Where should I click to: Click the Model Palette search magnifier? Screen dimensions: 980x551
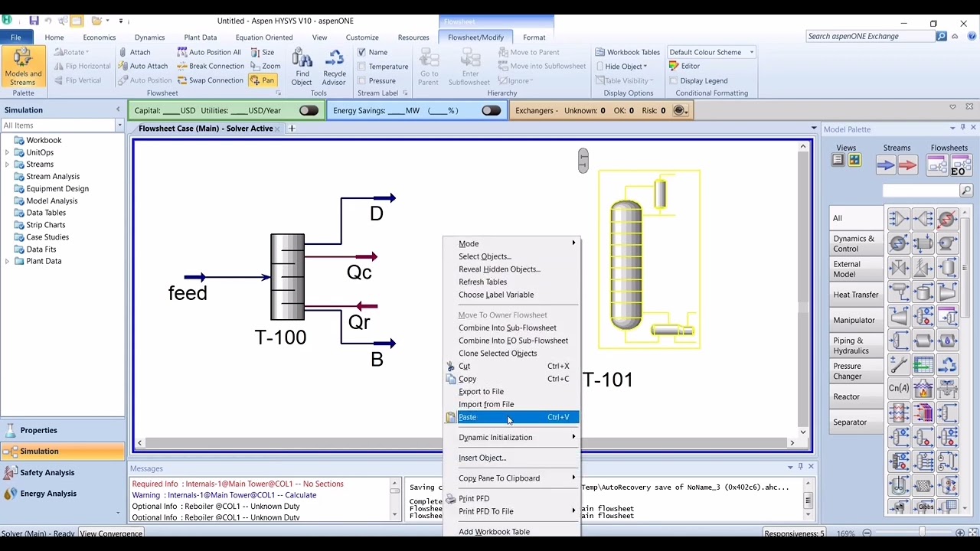[966, 191]
